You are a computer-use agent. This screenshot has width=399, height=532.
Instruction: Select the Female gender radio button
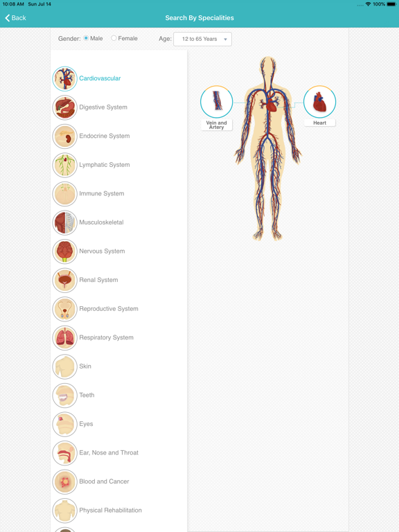coord(114,38)
